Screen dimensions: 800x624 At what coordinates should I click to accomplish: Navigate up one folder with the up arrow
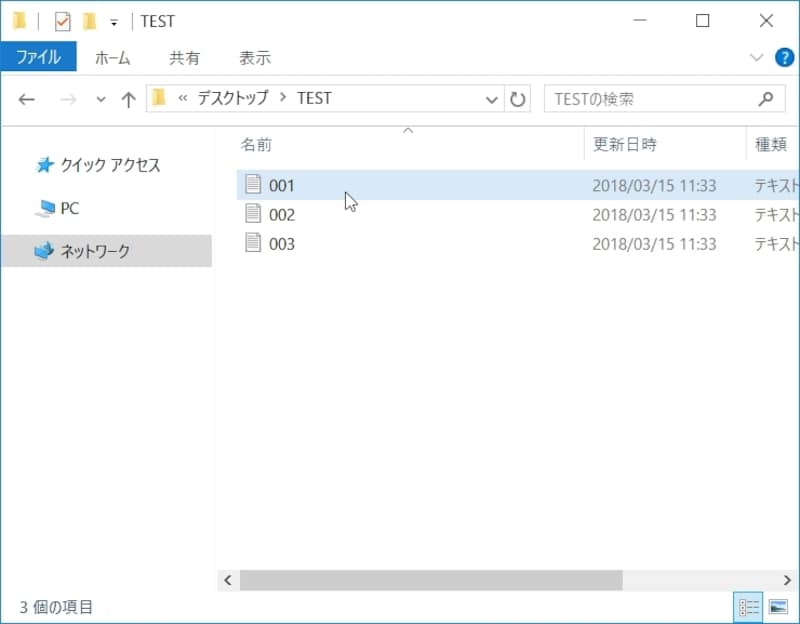[128, 98]
